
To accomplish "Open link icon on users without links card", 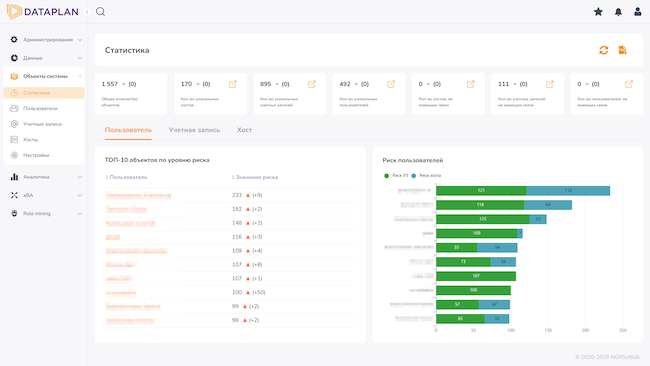I will 629,84.
